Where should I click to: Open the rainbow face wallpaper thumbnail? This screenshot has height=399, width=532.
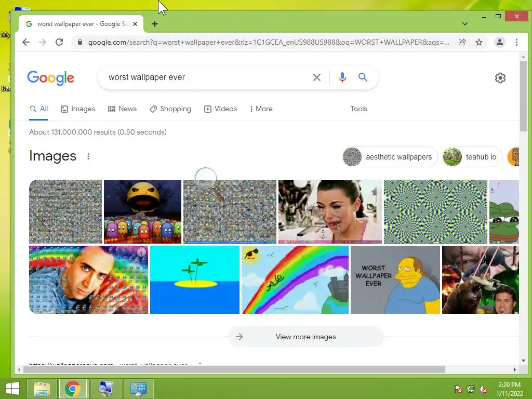88,280
